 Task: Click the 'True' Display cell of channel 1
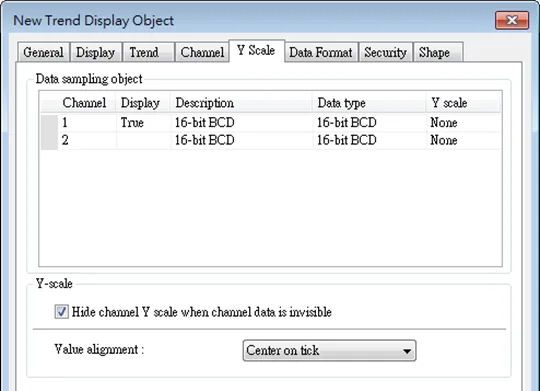tap(143, 123)
